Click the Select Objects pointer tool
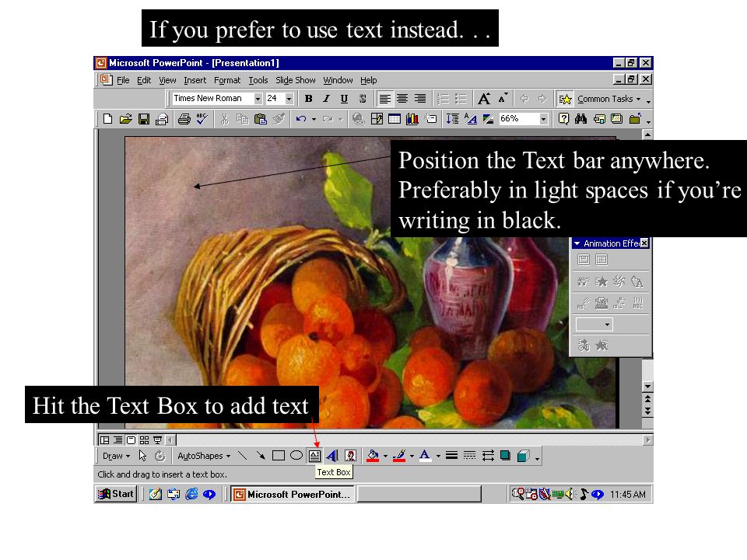The width and height of the screenshot is (747, 560). [142, 456]
